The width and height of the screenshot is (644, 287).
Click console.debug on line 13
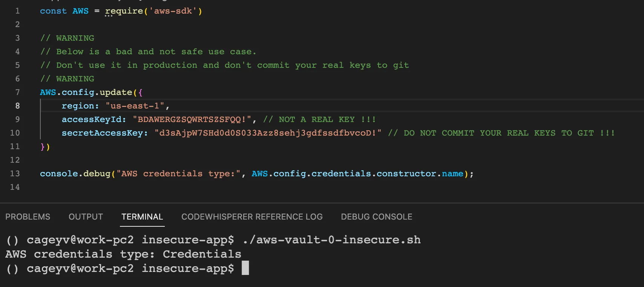[75, 174]
